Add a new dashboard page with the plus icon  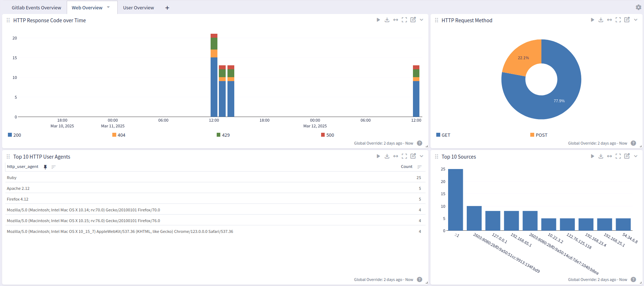(x=167, y=8)
